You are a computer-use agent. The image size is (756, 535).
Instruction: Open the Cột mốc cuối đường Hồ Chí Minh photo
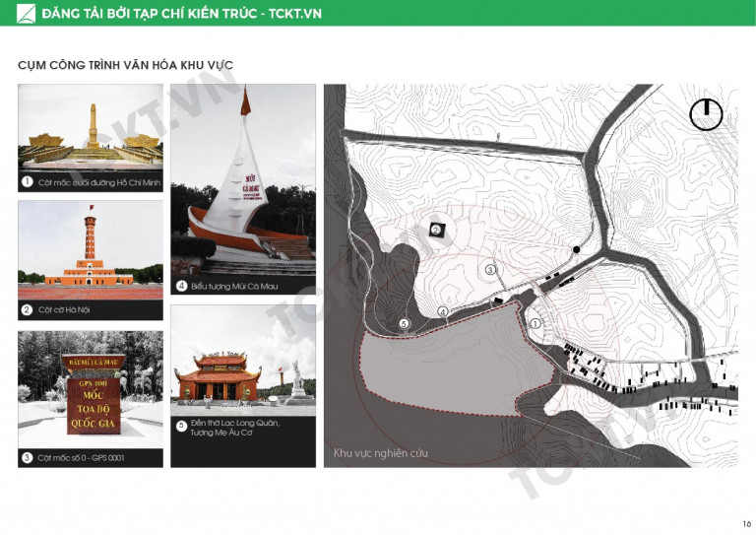point(91,128)
